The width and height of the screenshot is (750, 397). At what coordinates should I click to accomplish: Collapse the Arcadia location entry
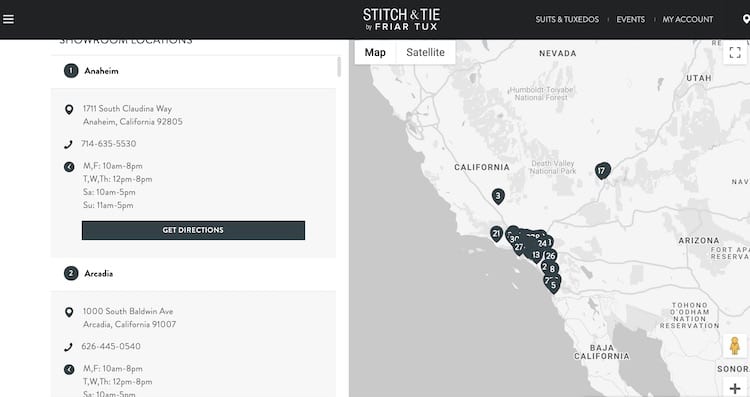[x=193, y=274]
